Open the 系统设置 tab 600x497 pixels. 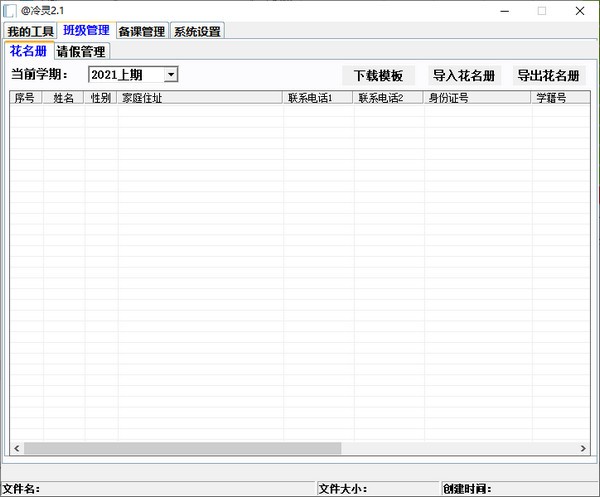tap(197, 31)
